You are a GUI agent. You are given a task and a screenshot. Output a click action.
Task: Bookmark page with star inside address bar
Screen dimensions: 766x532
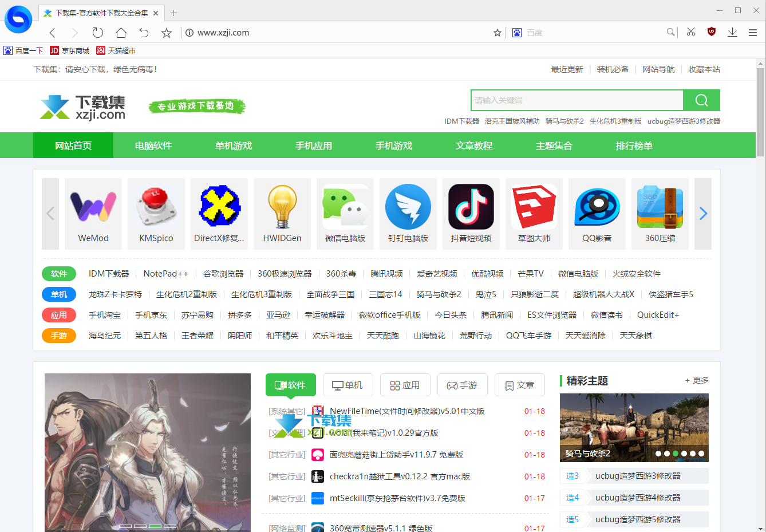click(497, 33)
